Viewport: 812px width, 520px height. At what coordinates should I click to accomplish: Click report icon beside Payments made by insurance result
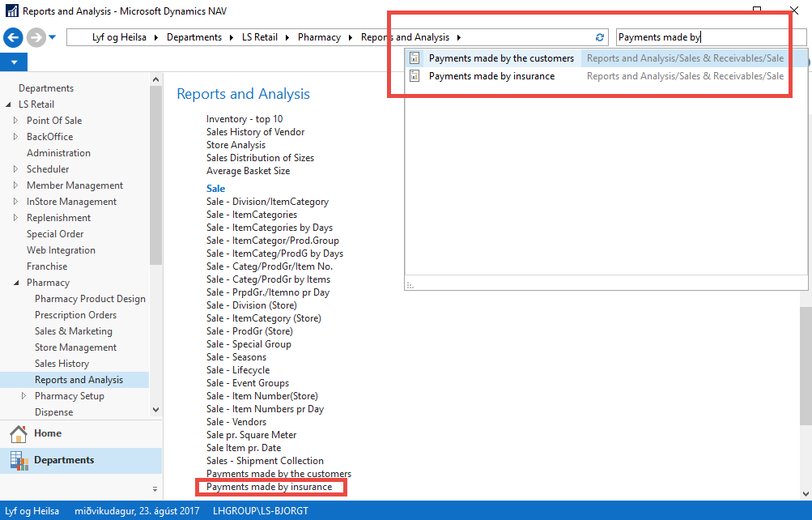[415, 76]
